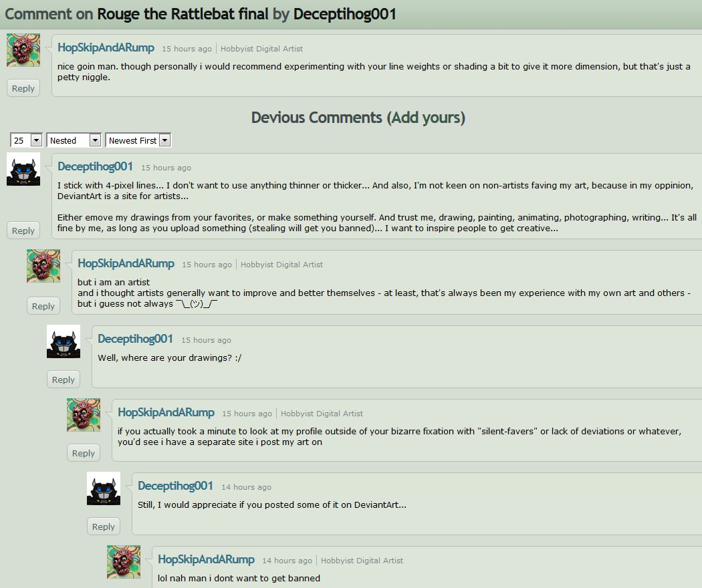Click Reply under the 4-pixel lines comment

23,231
